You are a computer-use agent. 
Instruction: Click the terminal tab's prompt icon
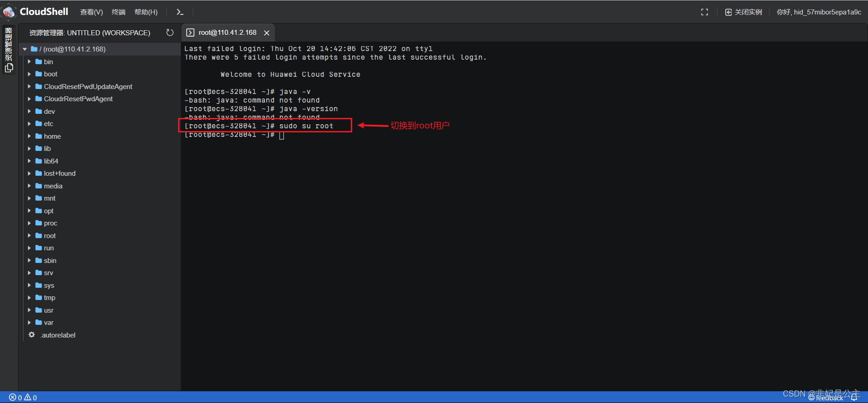[190, 33]
